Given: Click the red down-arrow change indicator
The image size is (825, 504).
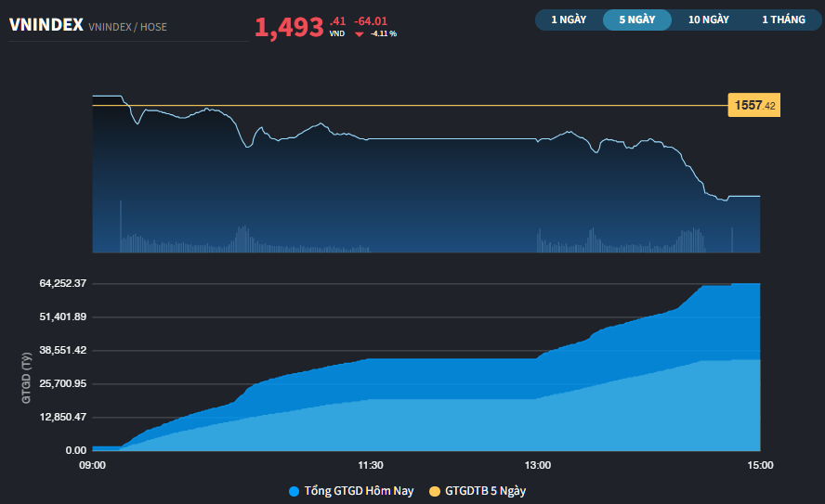Looking at the screenshot, I should coord(360,33).
